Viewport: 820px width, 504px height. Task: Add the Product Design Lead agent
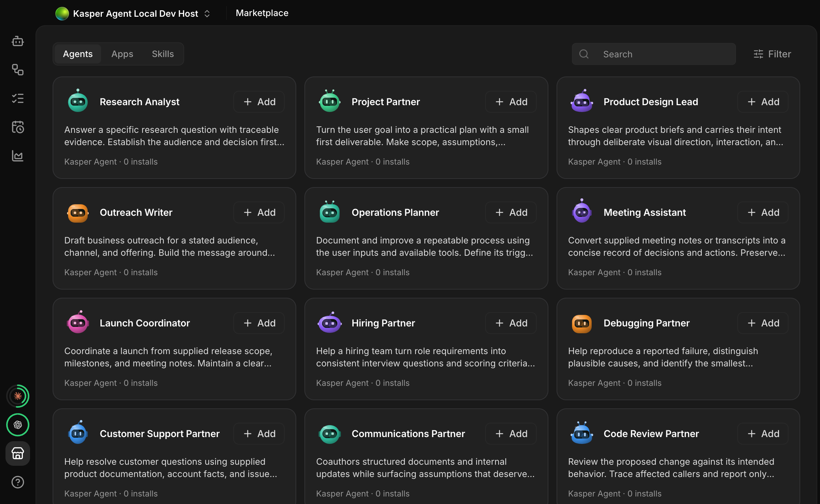pos(763,102)
